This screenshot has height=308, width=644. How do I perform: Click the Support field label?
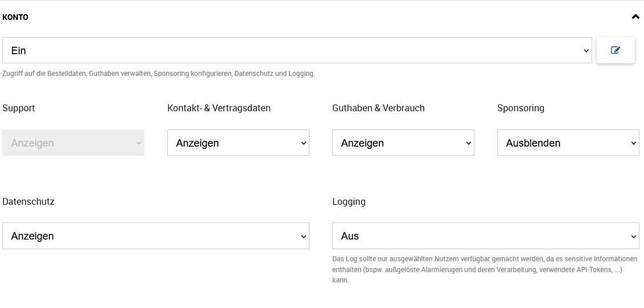pyautogui.click(x=19, y=108)
